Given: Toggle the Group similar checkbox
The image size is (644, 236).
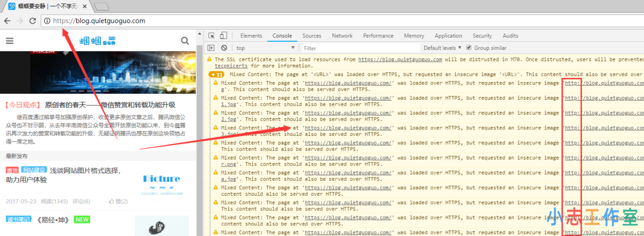Looking at the screenshot, I should pyautogui.click(x=469, y=48).
